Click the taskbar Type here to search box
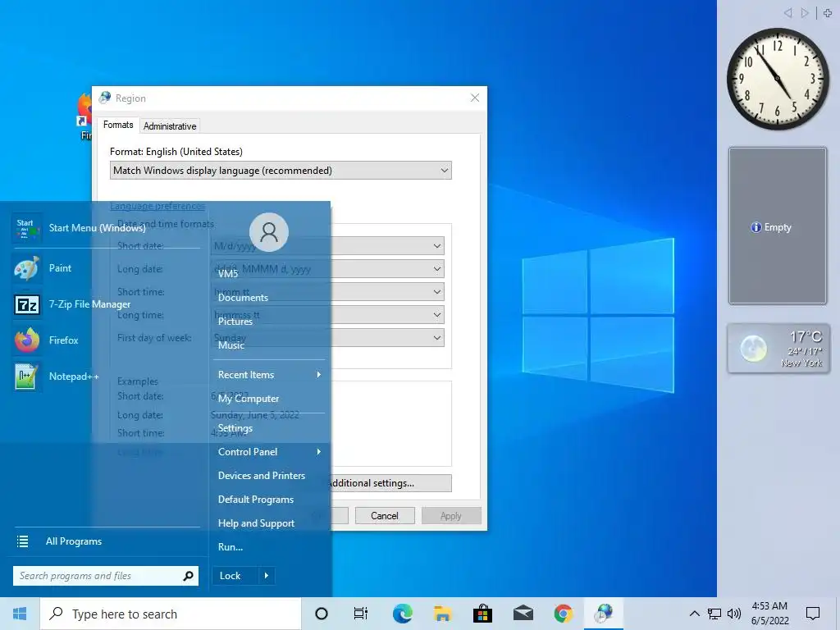This screenshot has width=840, height=630. pyautogui.click(x=171, y=614)
